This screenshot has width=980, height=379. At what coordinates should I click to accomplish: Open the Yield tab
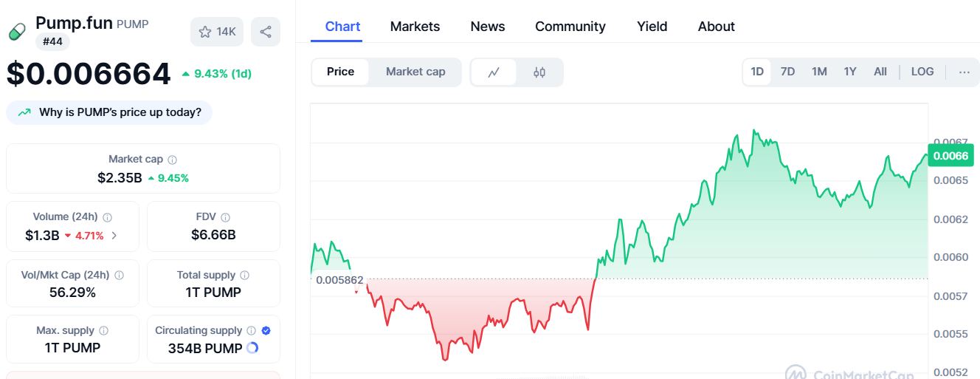pos(652,27)
